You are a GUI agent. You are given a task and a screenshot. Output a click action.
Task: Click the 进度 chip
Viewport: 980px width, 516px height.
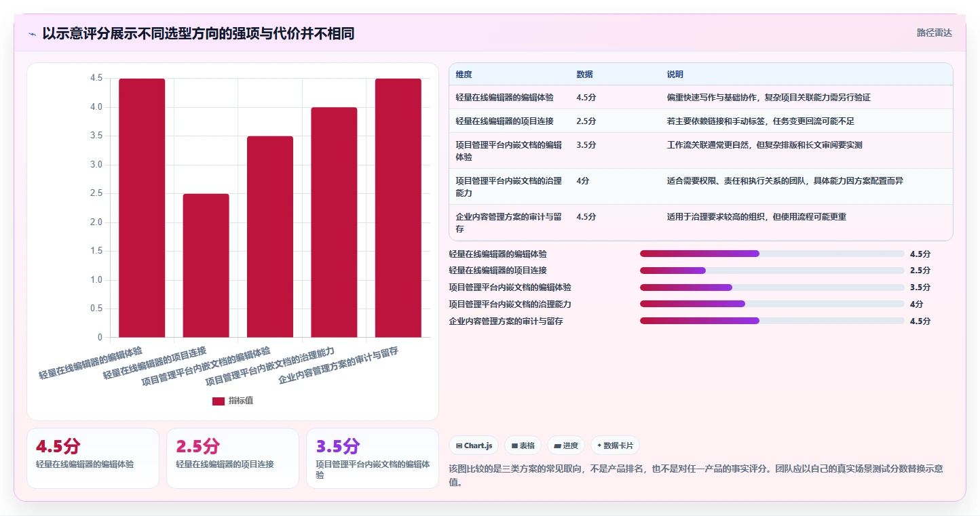pyautogui.click(x=565, y=445)
